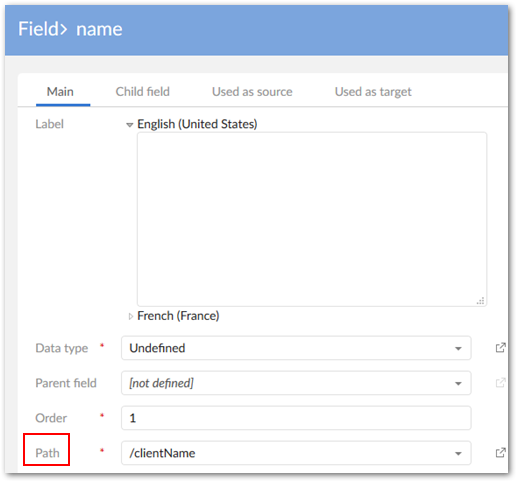Open the Path dropdown arrow
The image size is (517, 482).
pos(458,453)
